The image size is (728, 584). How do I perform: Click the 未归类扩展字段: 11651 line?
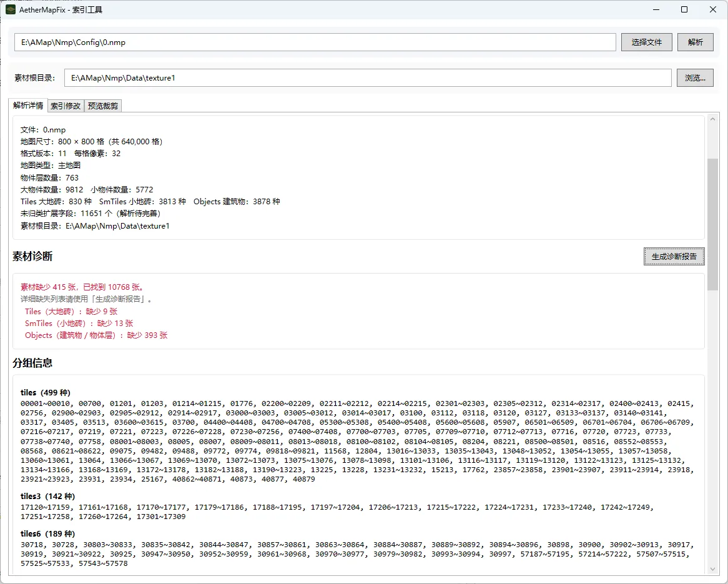click(x=91, y=214)
